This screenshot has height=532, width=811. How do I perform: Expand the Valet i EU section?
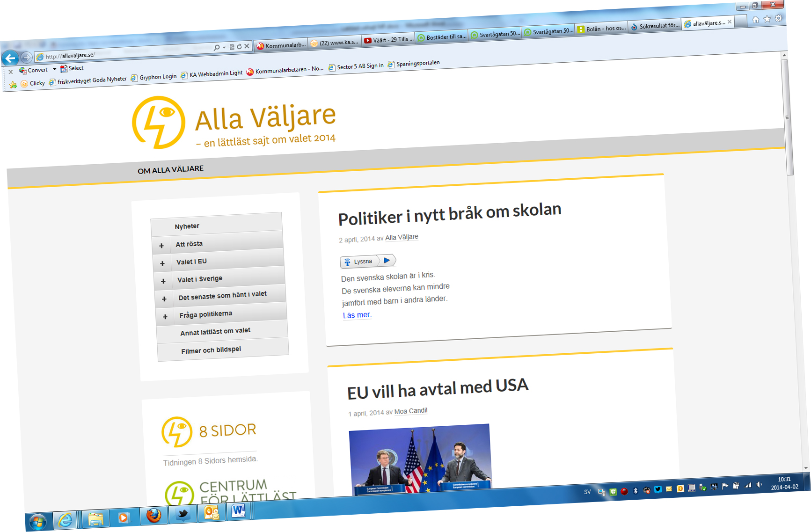(x=162, y=263)
